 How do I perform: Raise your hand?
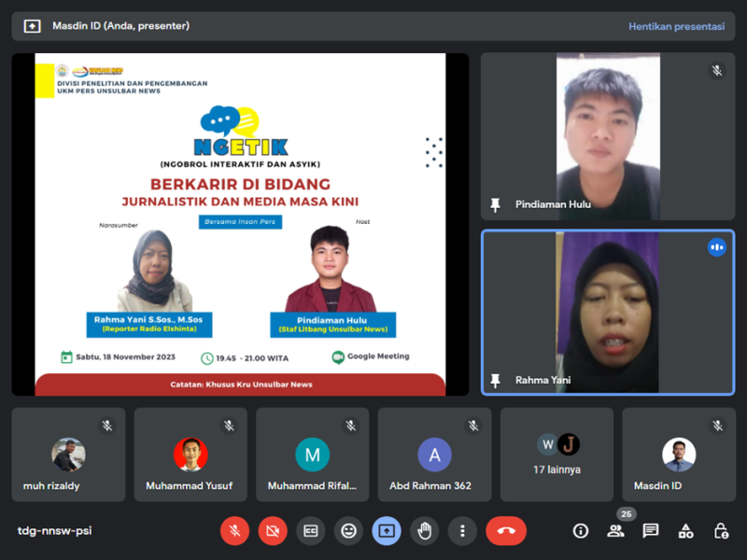coord(425,531)
